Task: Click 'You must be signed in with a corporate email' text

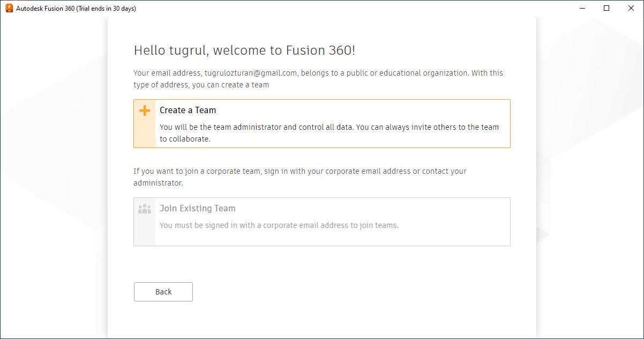Action: [x=279, y=225]
